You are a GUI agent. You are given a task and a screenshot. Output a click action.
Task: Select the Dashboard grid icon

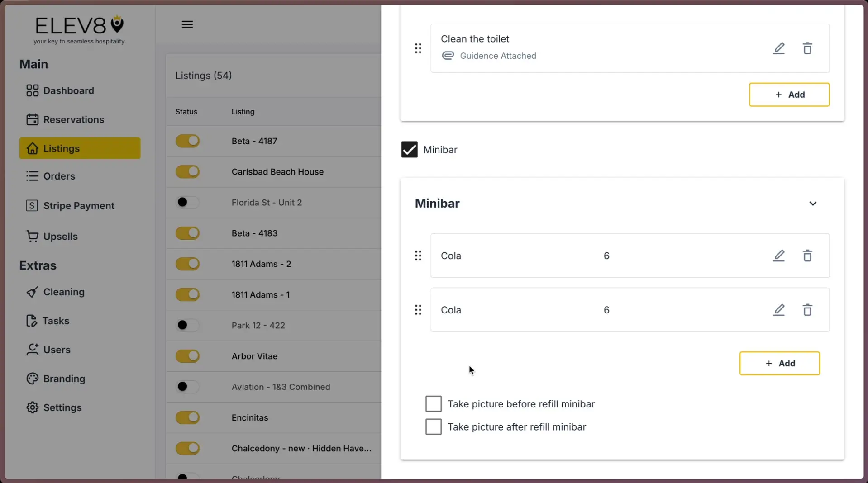coord(31,90)
